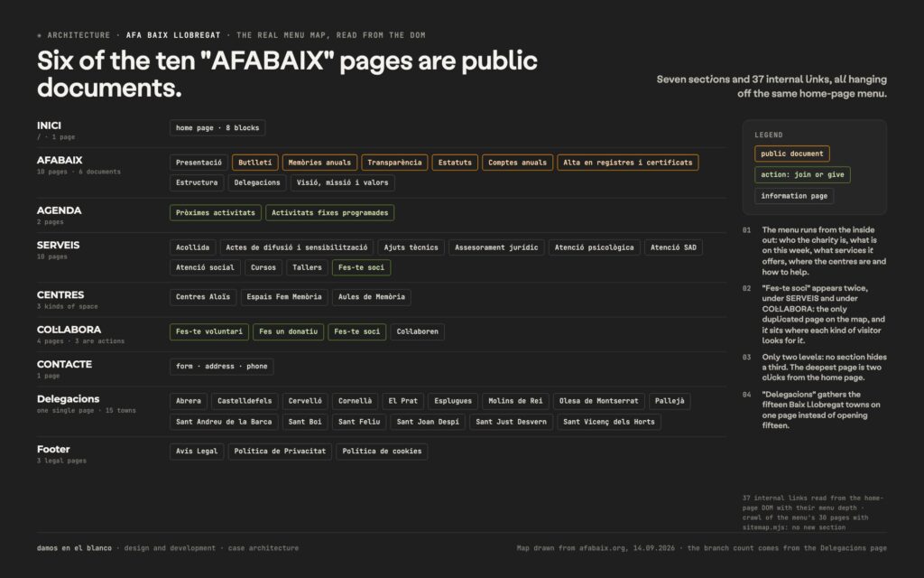Open Olesa de Montserrat chip
This screenshot has height=578, width=924.
[x=599, y=402]
